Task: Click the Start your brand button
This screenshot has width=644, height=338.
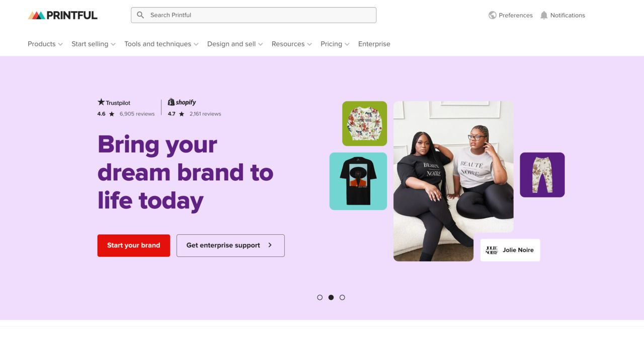Action: [x=134, y=245]
